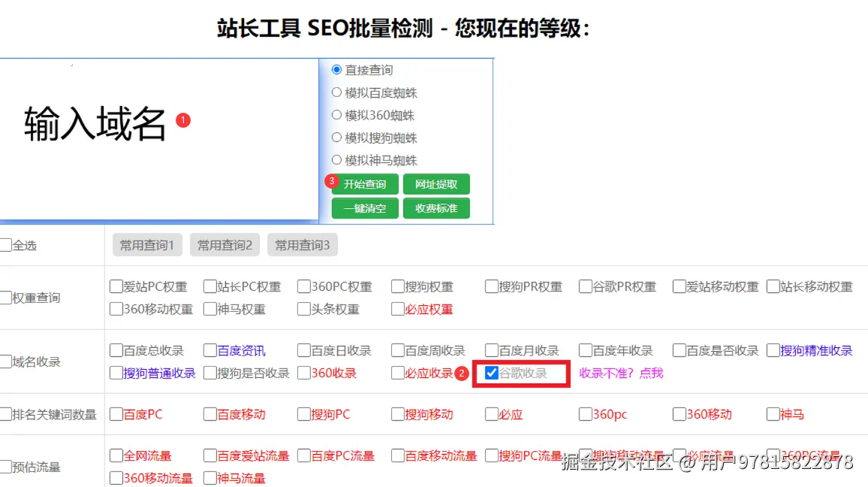
Task: Click the 网址提取 button
Action: [x=436, y=184]
